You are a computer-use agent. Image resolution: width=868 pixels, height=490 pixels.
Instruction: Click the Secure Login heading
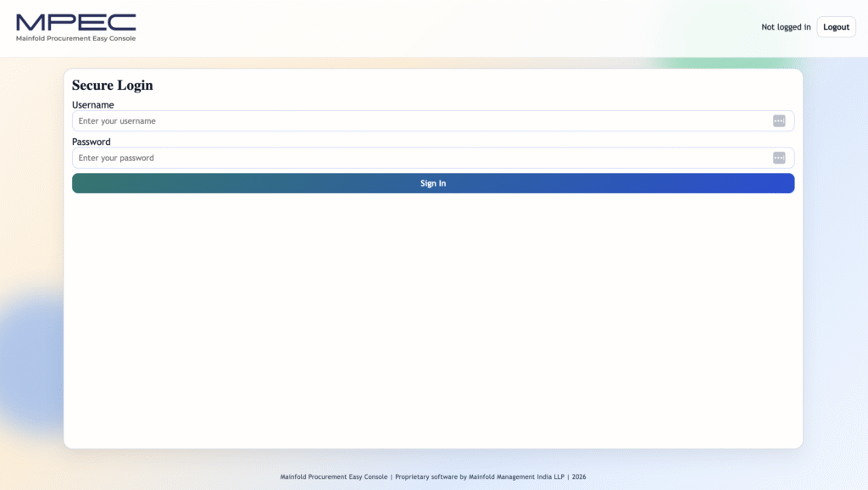click(x=112, y=86)
